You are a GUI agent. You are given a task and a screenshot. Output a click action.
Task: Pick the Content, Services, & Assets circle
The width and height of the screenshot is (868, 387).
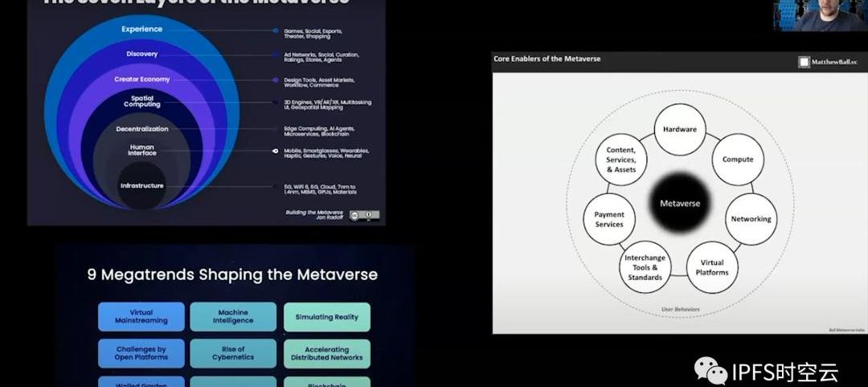tap(621, 159)
